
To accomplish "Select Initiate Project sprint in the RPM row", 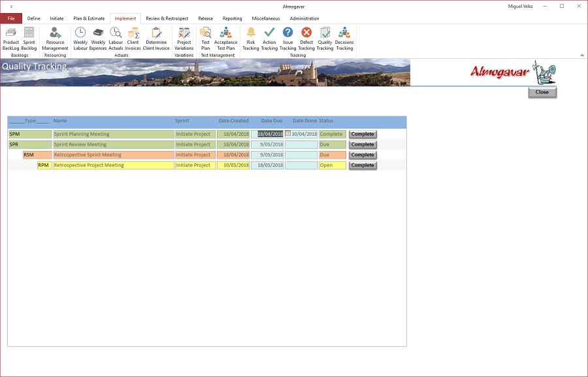I will pyautogui.click(x=195, y=165).
